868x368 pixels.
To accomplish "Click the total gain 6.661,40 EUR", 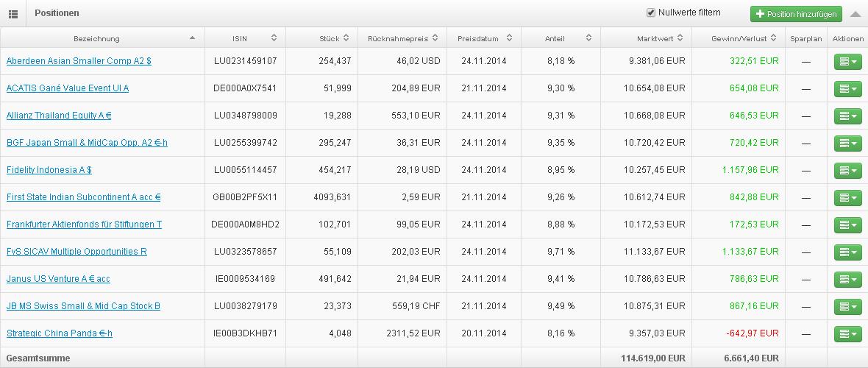I will (751, 358).
